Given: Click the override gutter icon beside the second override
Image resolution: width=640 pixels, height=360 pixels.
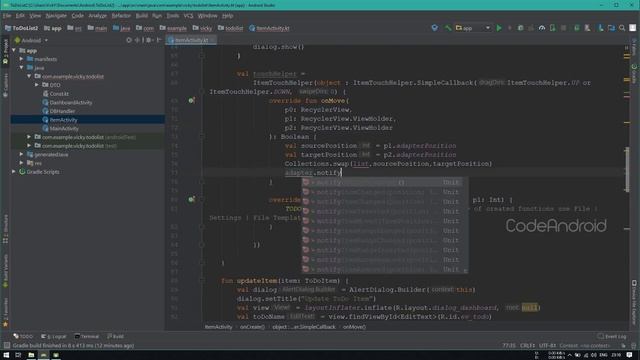Looking at the screenshot, I should 191,200.
